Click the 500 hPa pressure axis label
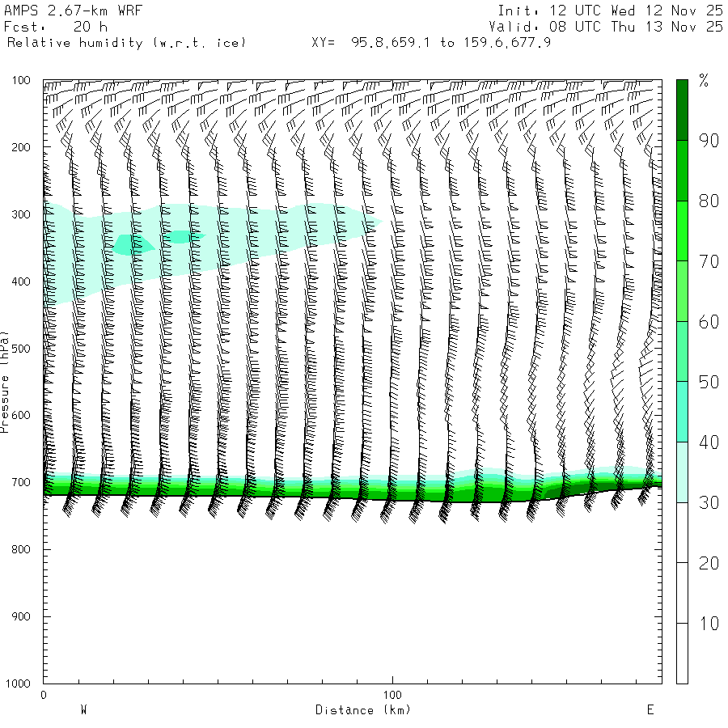This screenshot has height=728, width=728. 21,348
